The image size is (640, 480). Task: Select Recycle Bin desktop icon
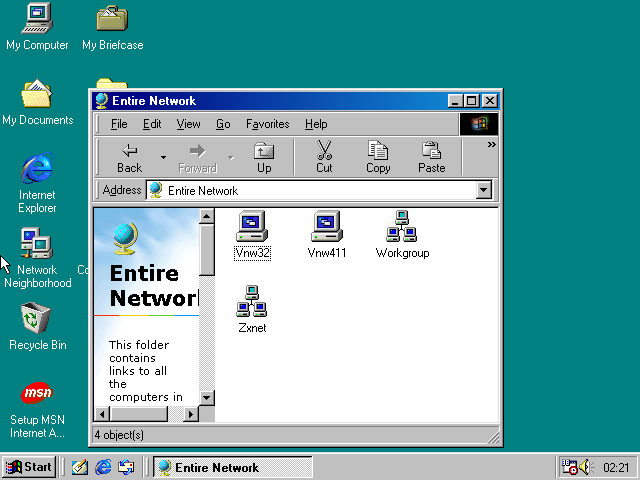[37, 327]
